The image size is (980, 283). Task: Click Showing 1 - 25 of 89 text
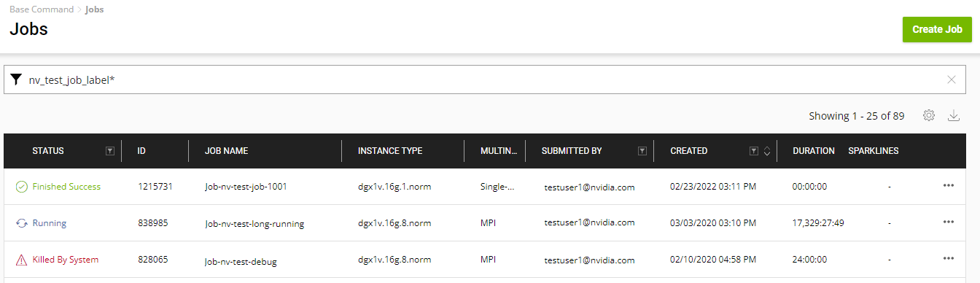[857, 116]
